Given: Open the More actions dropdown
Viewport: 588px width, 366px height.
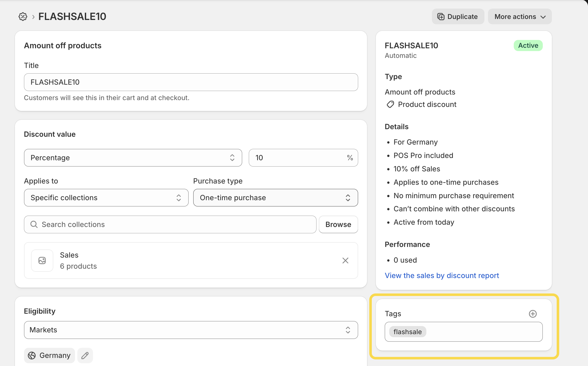Looking at the screenshot, I should click(x=520, y=17).
